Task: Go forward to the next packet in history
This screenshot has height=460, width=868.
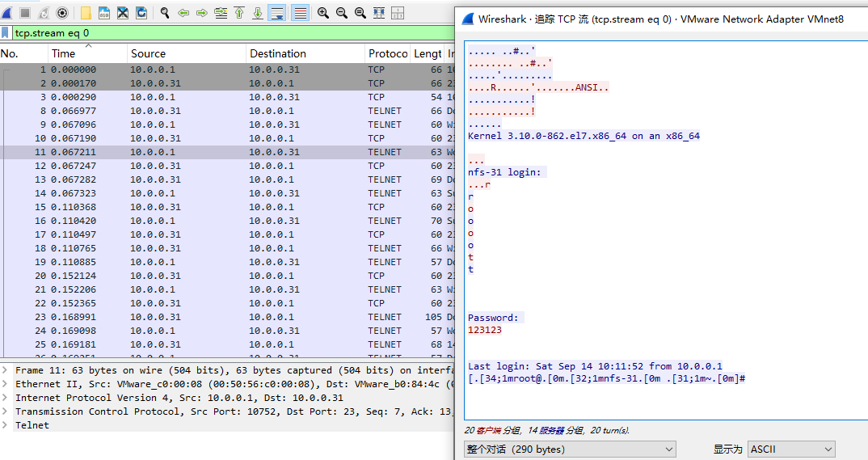Action: pyautogui.click(x=202, y=12)
